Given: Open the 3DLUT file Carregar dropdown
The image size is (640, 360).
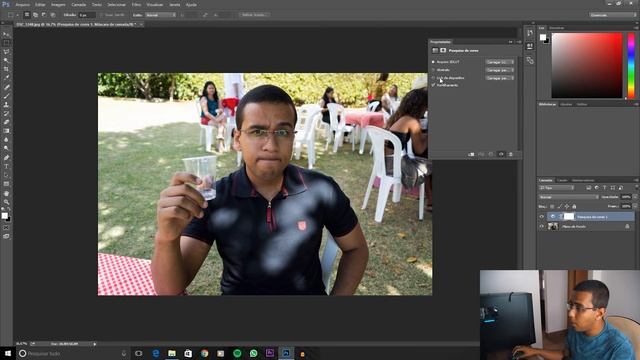Looking at the screenshot, I should coord(500,62).
